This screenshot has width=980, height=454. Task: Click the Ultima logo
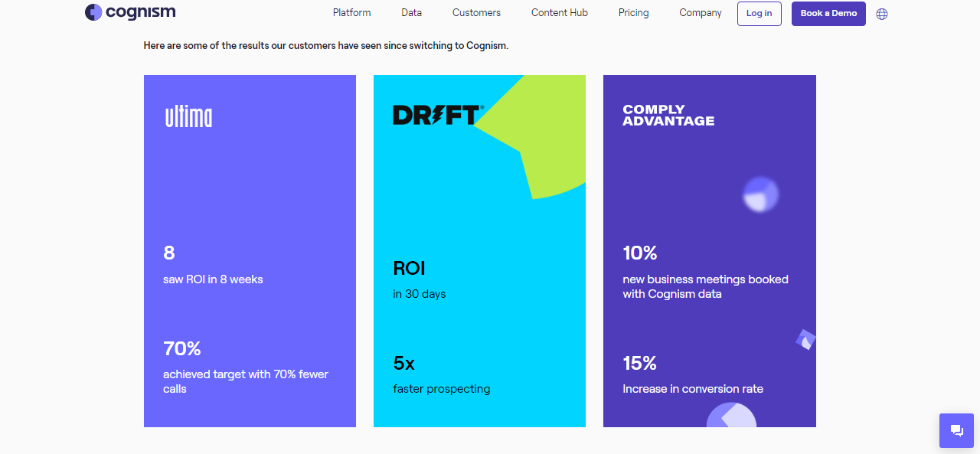[188, 116]
